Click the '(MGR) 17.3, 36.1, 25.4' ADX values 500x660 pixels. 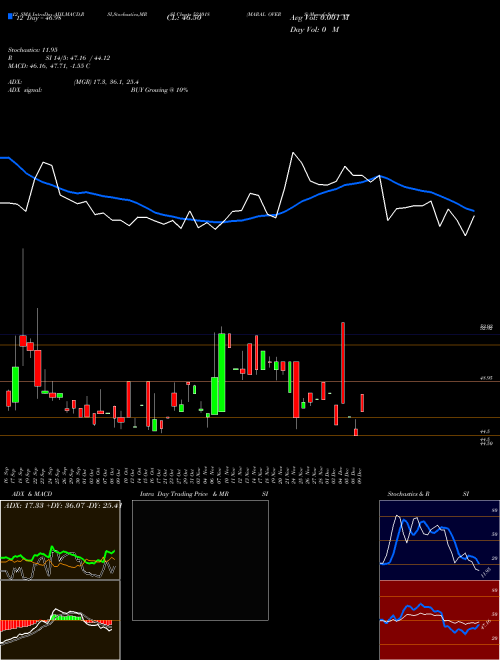click(x=106, y=82)
